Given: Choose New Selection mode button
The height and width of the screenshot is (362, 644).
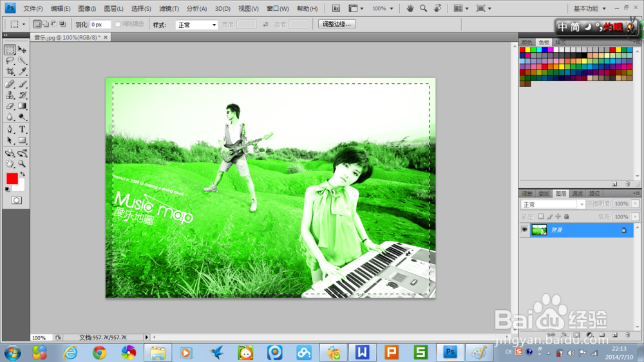Looking at the screenshot, I should pyautogui.click(x=37, y=24).
